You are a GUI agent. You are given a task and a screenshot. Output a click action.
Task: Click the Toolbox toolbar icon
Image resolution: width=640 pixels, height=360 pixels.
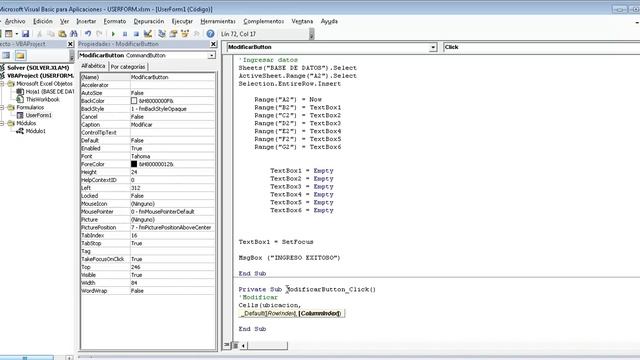tap(196, 34)
